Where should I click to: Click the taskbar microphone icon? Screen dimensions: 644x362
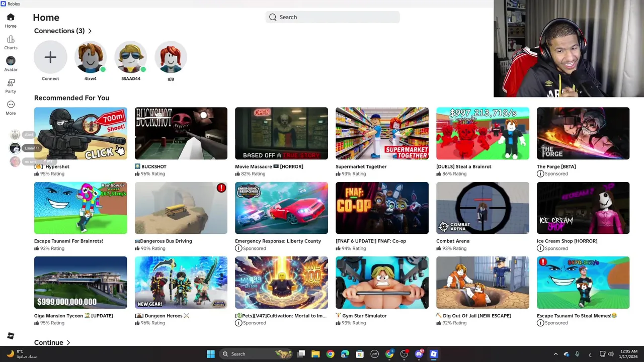click(577, 354)
